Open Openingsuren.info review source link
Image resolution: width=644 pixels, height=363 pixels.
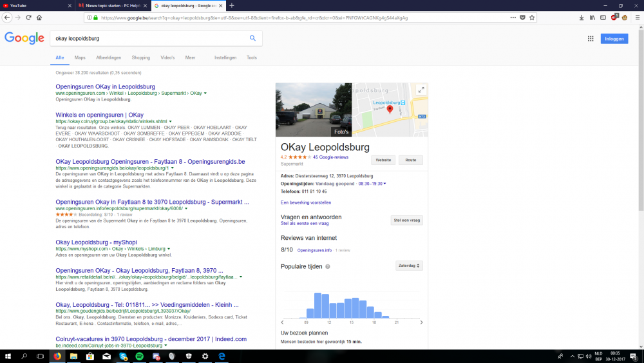coord(314,250)
